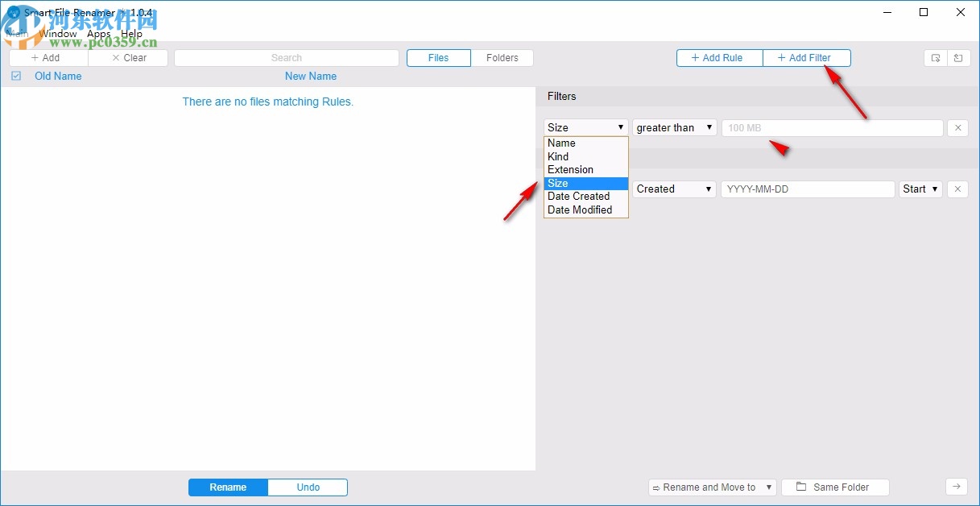This screenshot has height=506, width=980.
Task: Open the 'Created' date type dropdown
Action: [673, 189]
